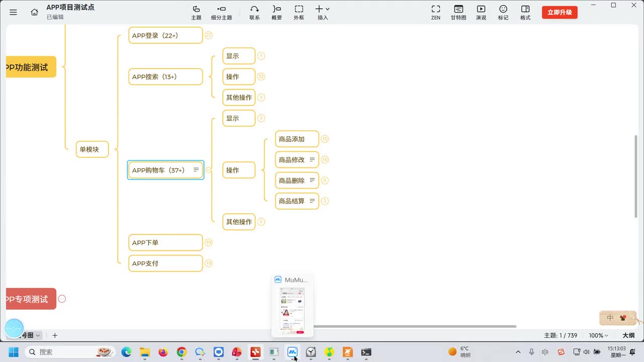Add a new topic (主题)
The width and height of the screenshot is (644, 362).
(x=196, y=13)
